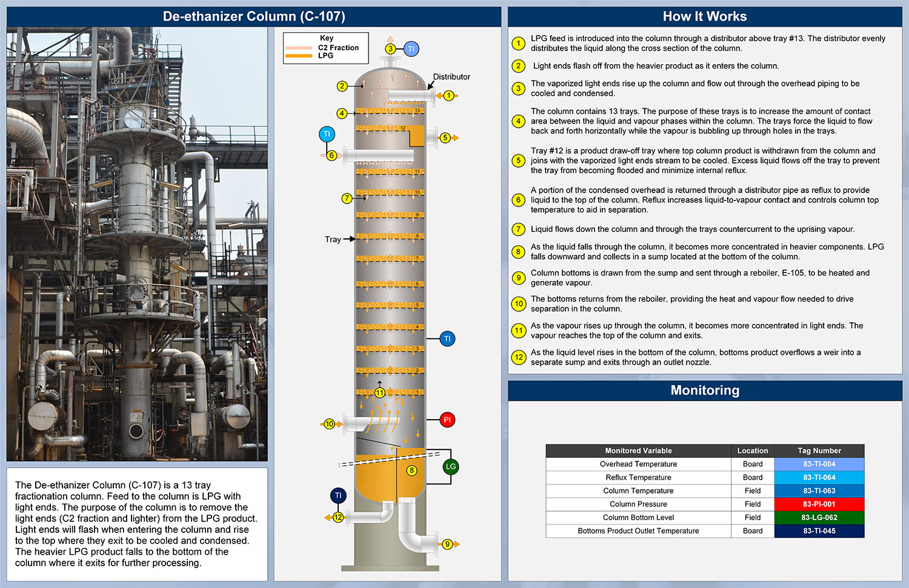Select the light blue TI atop the column
Image resolution: width=909 pixels, height=588 pixels.
pyautogui.click(x=411, y=49)
